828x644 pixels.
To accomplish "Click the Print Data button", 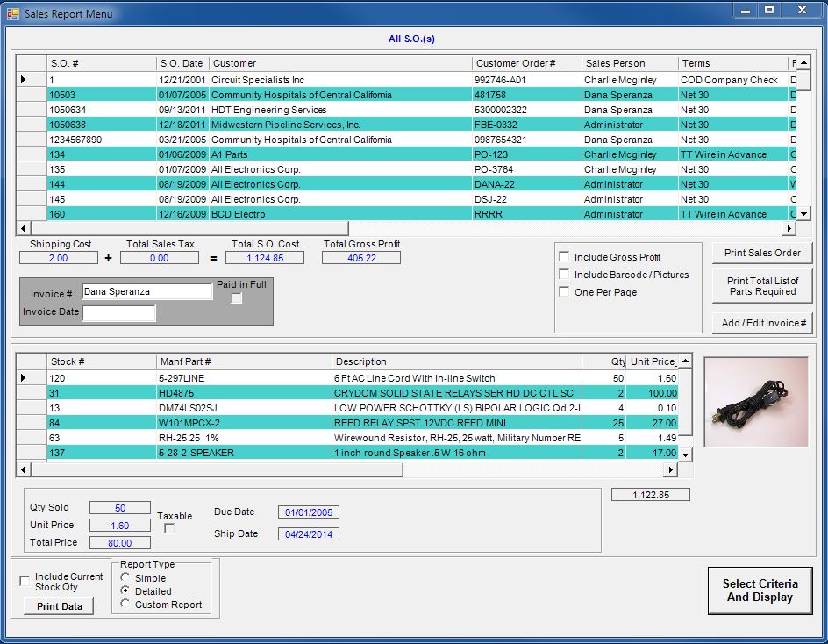I will pos(59,606).
